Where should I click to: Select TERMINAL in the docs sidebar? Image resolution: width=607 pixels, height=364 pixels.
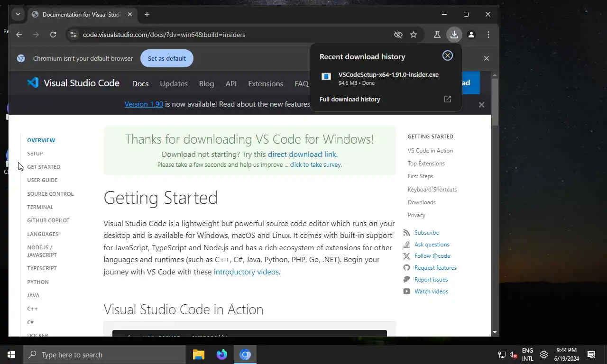tap(40, 207)
